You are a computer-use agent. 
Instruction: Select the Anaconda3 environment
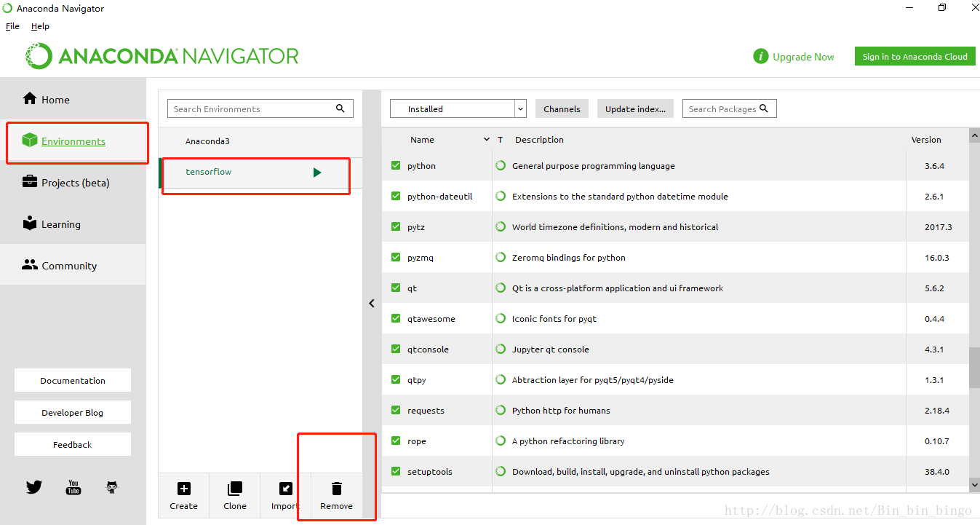(260, 141)
